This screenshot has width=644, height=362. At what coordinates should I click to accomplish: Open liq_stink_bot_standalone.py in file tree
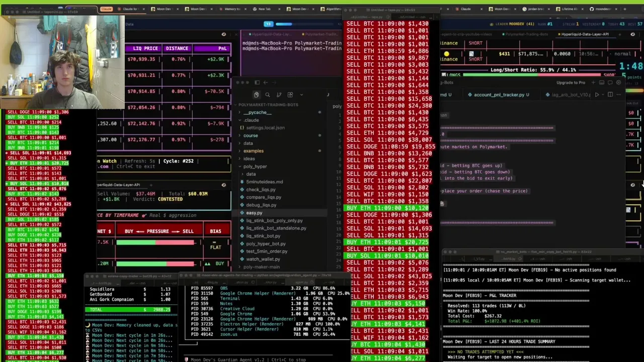(276, 228)
